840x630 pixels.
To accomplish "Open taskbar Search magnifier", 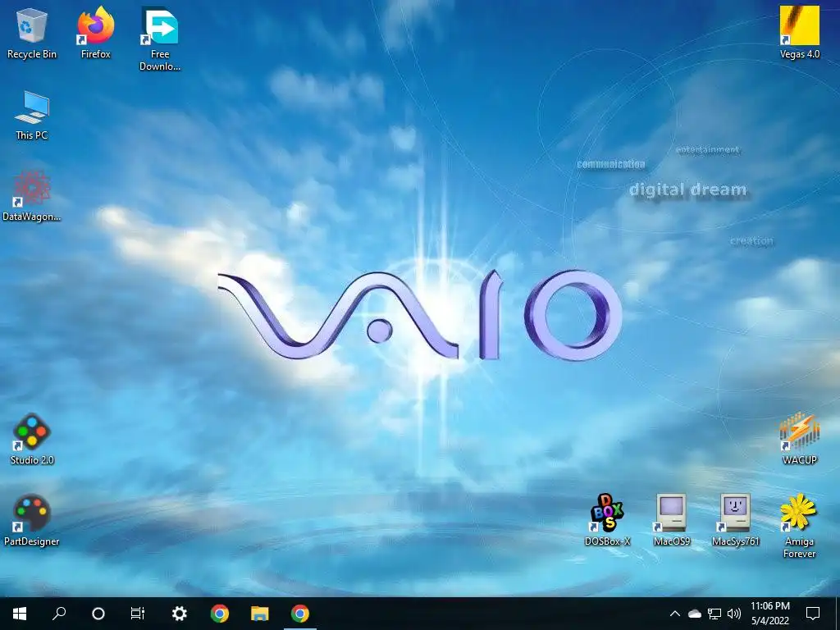I will pyautogui.click(x=59, y=614).
